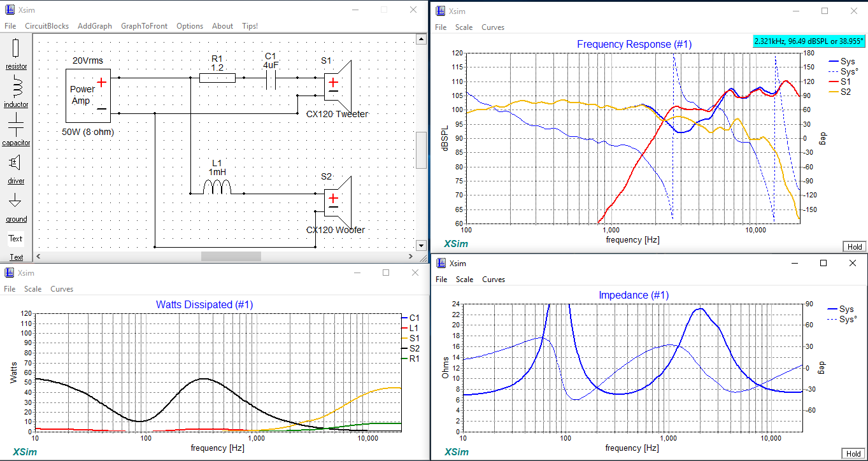This screenshot has width=868, height=461.
Task: Select the capacitor tool
Action: pyautogui.click(x=15, y=131)
